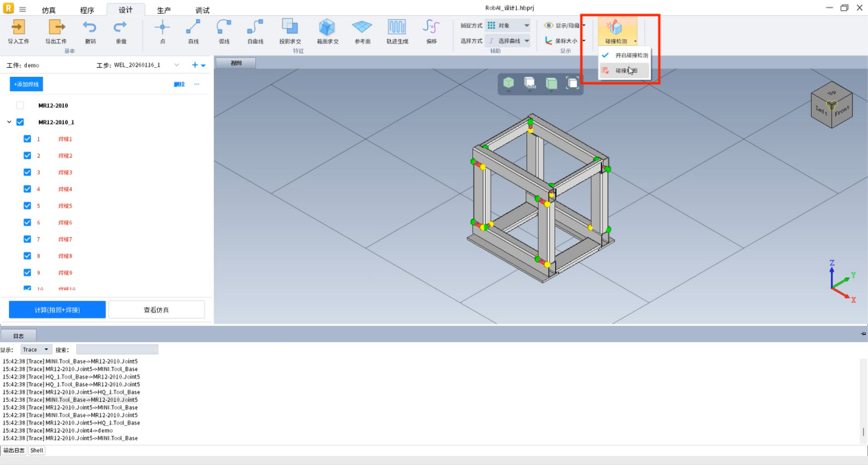The width and height of the screenshot is (868, 465).
Task: Uncheck the 焊缝3 checkbox
Action: click(x=27, y=172)
